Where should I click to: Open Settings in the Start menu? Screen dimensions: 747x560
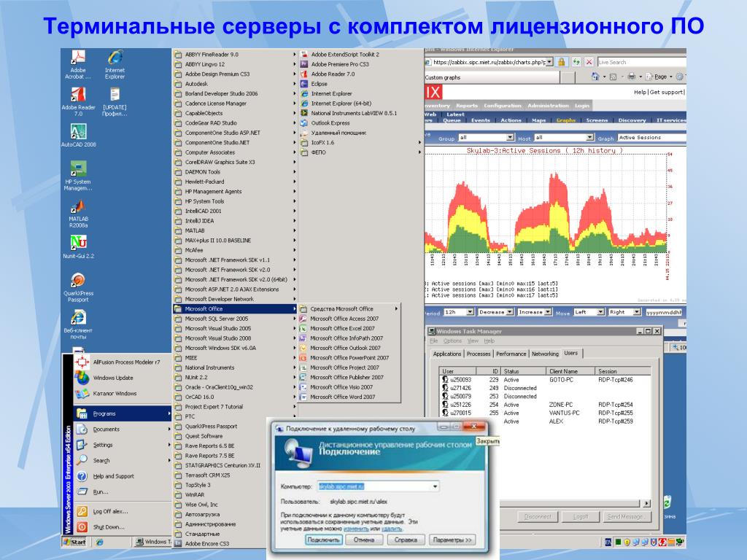[123, 445]
